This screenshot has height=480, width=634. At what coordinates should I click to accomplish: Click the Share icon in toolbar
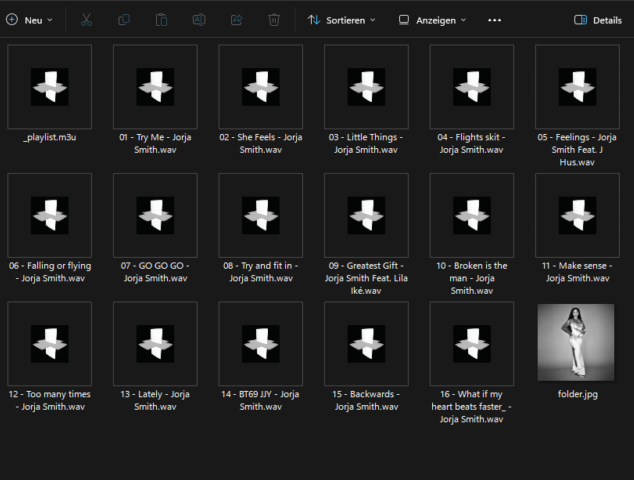237,19
